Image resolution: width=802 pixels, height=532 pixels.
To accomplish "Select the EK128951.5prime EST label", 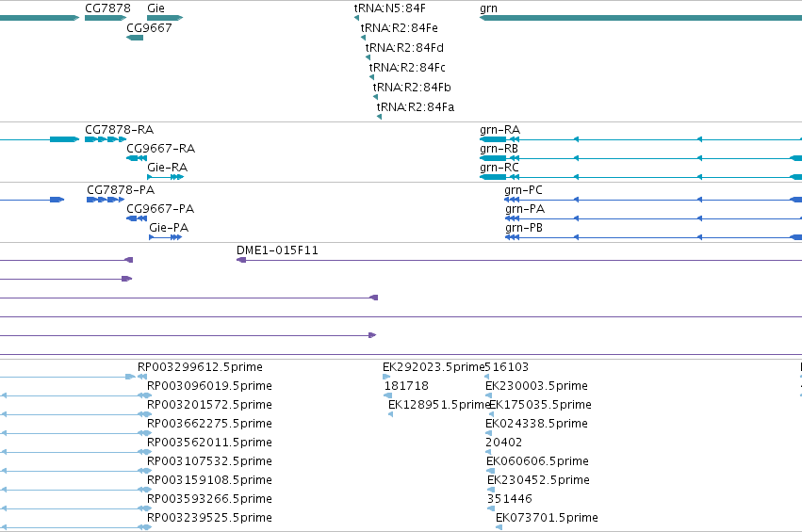I will (439, 405).
